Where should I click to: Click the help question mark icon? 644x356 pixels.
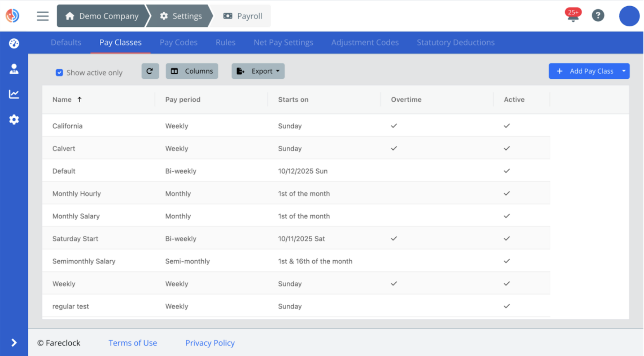click(598, 16)
